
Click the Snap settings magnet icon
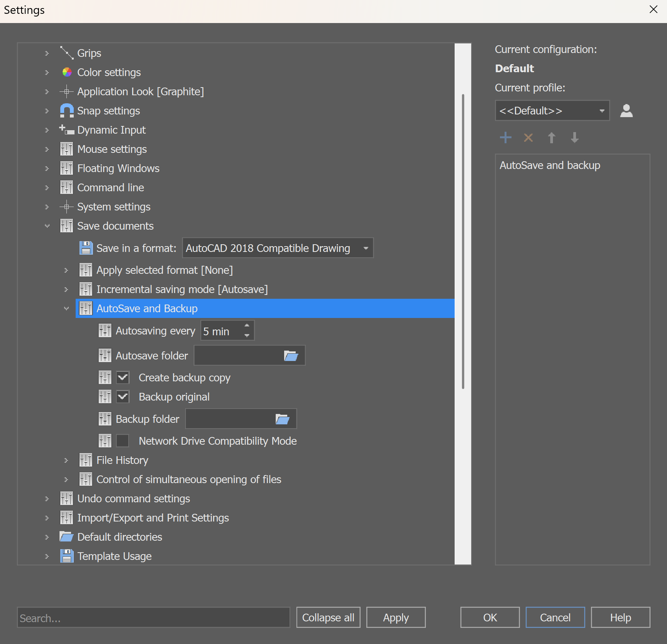pos(67,111)
